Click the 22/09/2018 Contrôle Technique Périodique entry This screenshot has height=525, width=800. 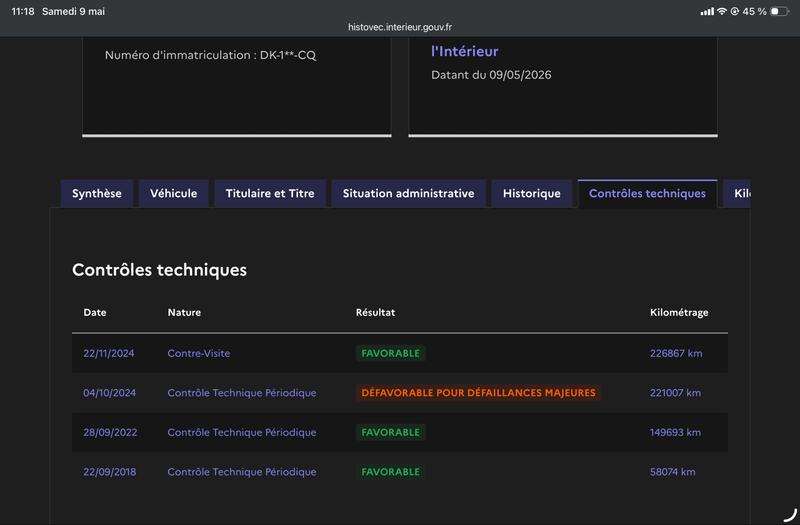pyautogui.click(x=242, y=472)
